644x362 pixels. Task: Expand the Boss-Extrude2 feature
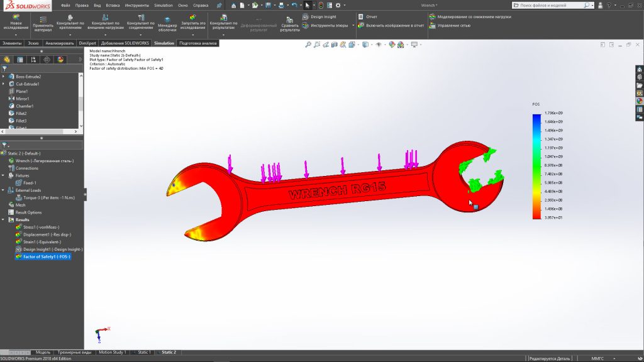click(x=4, y=76)
